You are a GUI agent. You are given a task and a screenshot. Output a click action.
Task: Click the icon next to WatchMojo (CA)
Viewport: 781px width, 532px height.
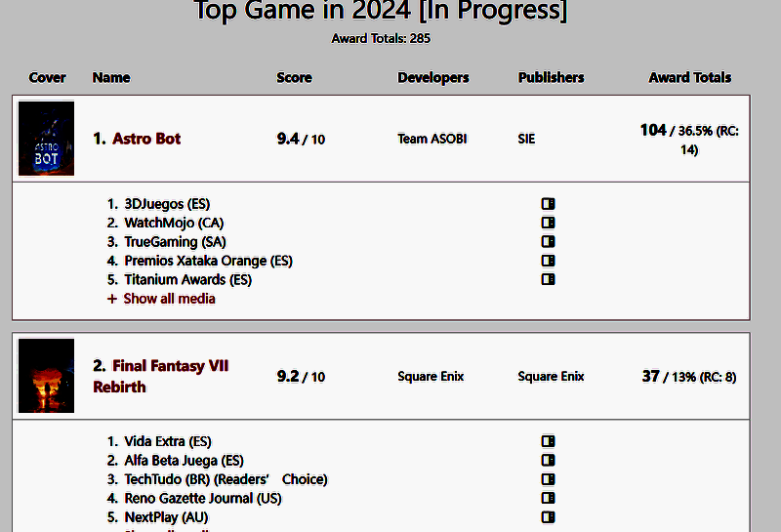tap(548, 223)
